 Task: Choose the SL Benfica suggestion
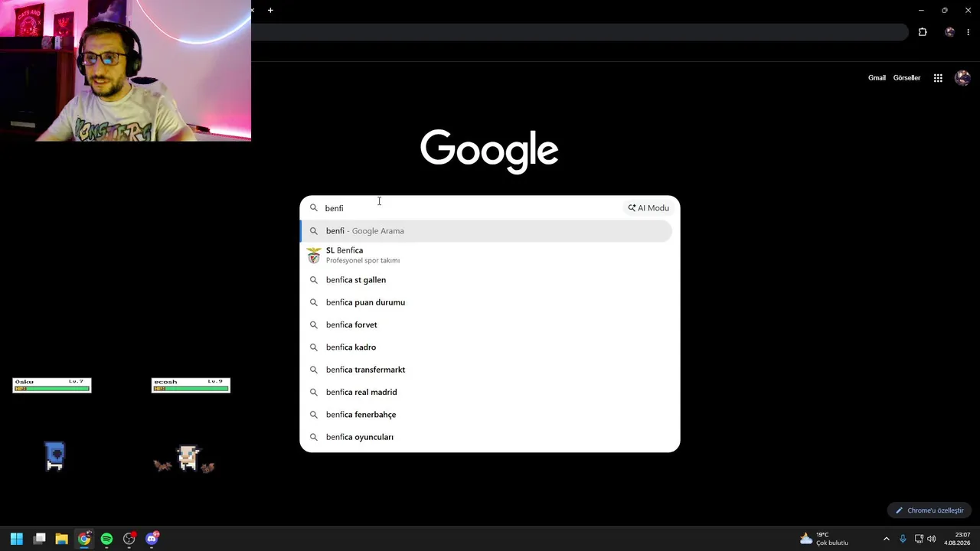[x=486, y=255]
